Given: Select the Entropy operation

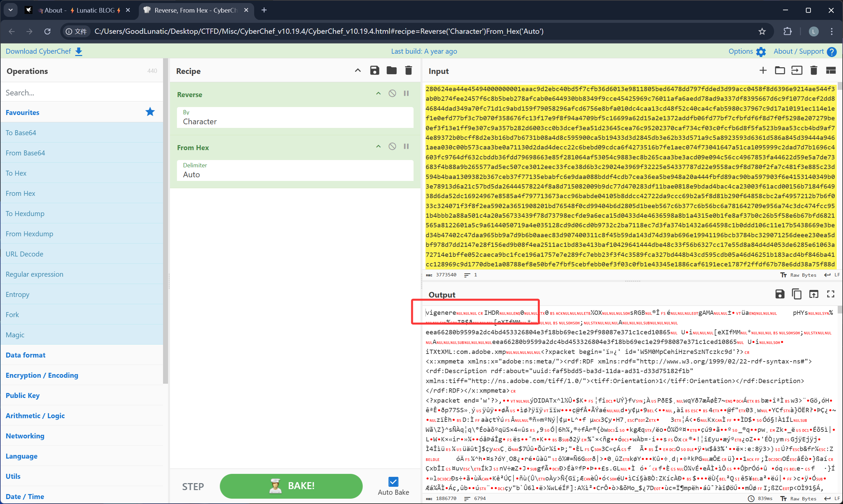Looking at the screenshot, I should 82,294.
